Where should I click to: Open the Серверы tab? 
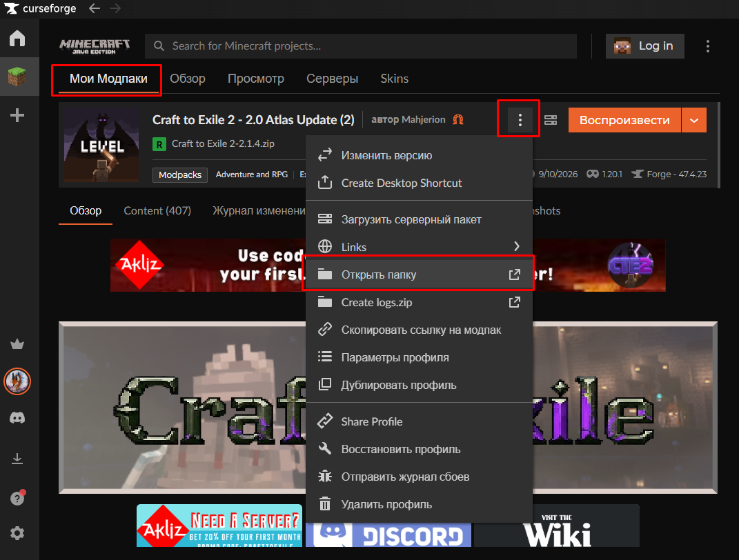(x=333, y=79)
